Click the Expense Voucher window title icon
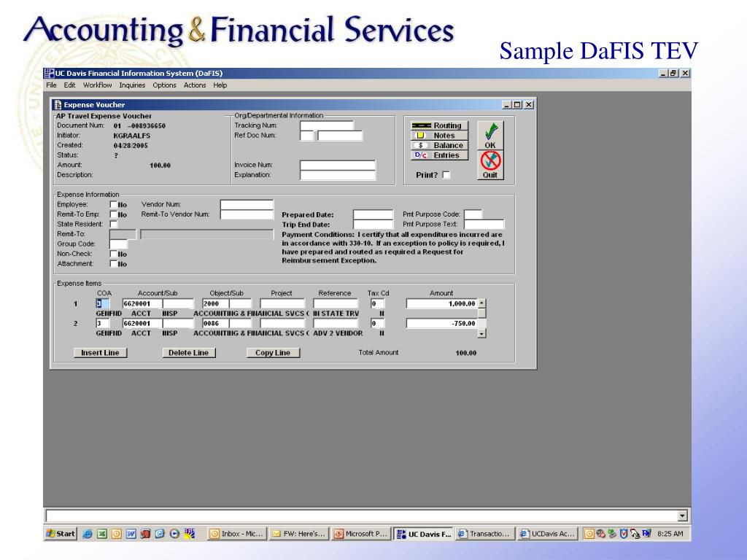747x560 pixels. (x=58, y=104)
